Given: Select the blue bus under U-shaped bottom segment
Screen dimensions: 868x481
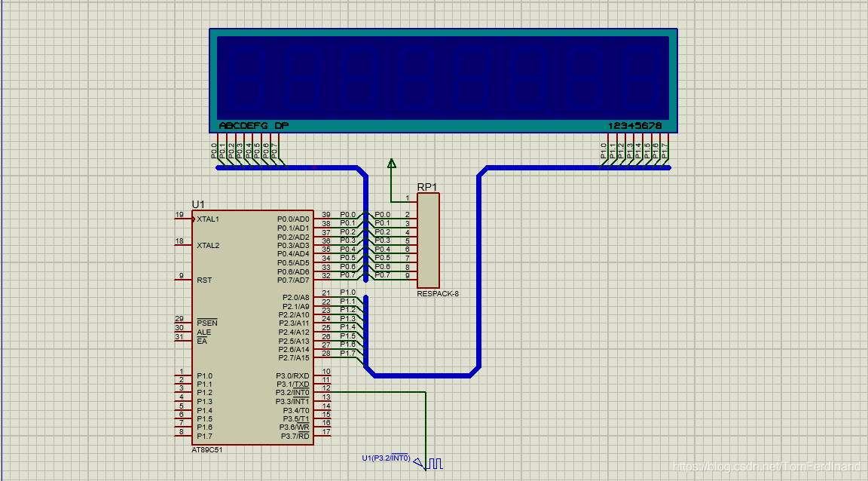Looking at the screenshot, I should pos(423,375).
